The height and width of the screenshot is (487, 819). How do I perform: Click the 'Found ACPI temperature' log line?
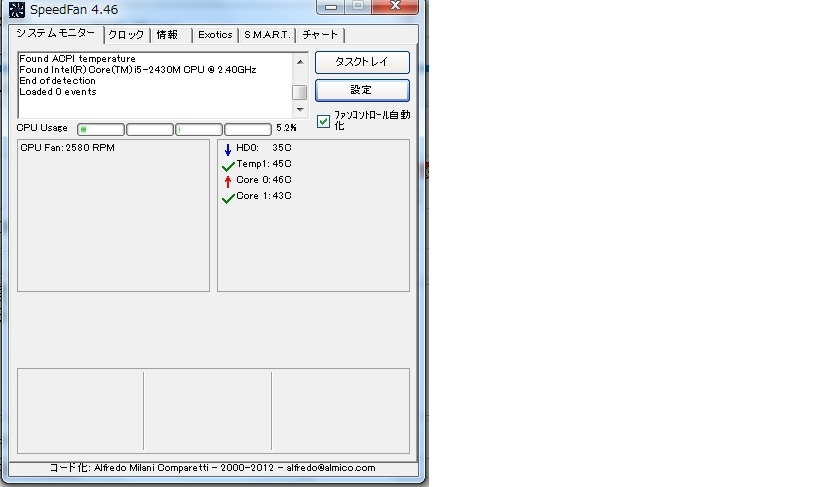click(x=77, y=59)
